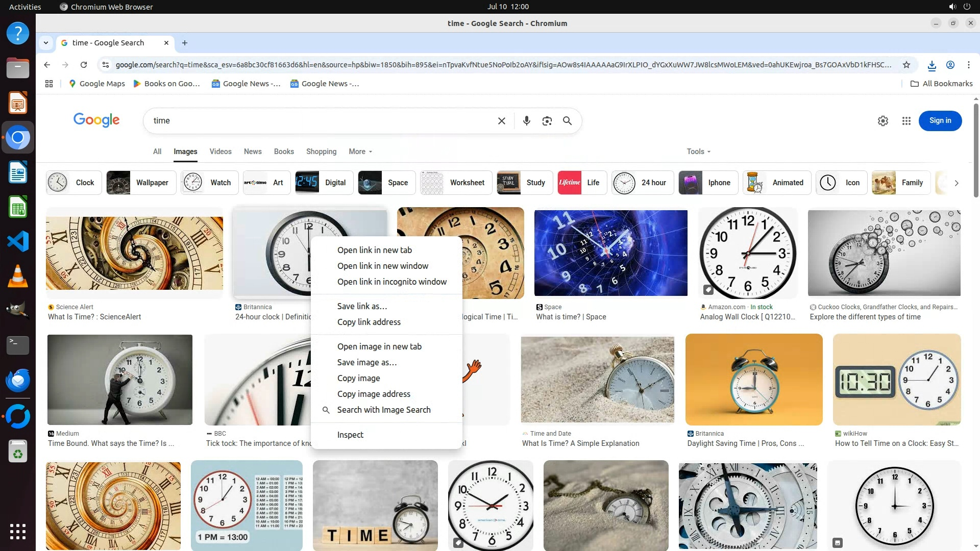Image resolution: width=980 pixels, height=551 pixels.
Task: Open Google Lens camera search
Action: (547, 121)
